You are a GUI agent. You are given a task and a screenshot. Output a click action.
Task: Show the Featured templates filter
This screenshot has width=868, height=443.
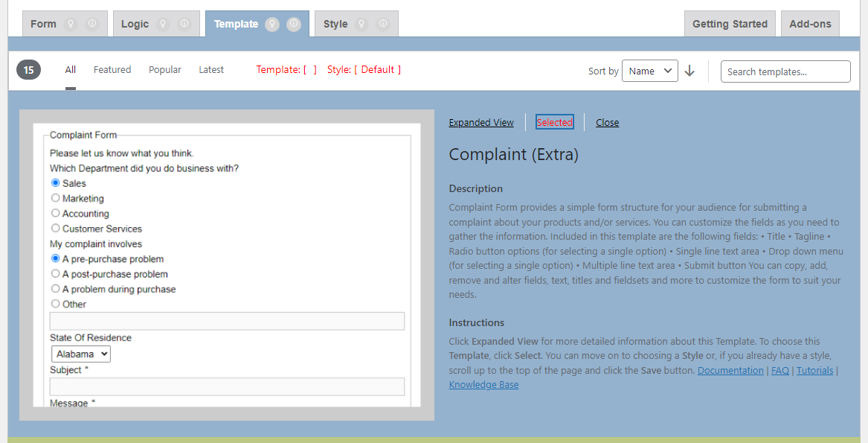pos(112,70)
